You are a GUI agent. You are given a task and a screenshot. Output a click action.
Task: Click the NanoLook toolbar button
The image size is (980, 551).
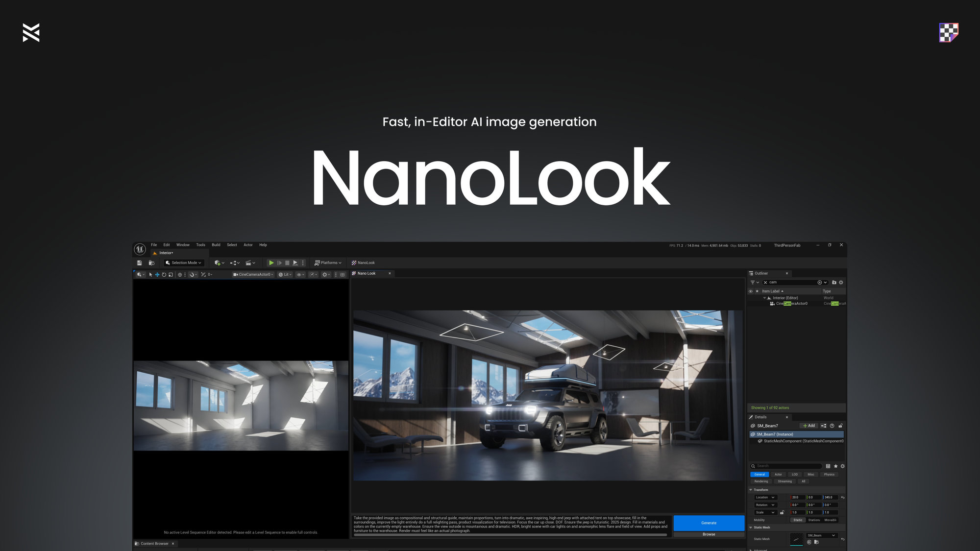(363, 263)
